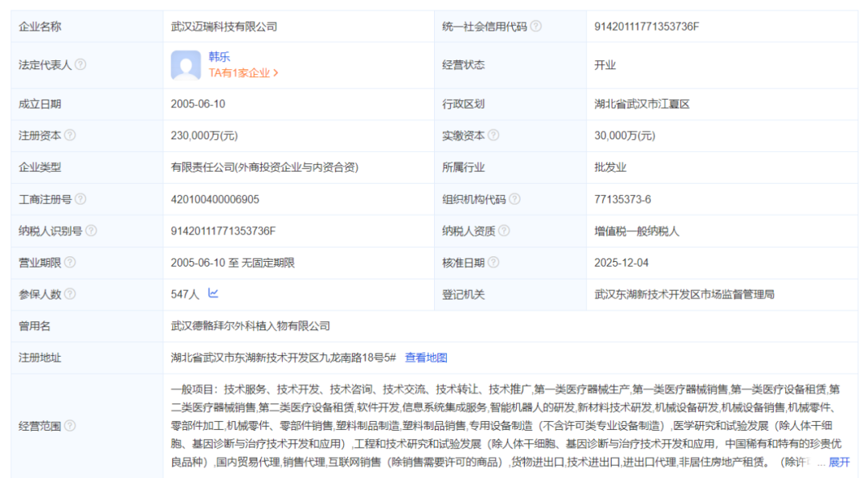Click help icon beside 法定代表人
The height and width of the screenshot is (478, 868).
[80, 65]
